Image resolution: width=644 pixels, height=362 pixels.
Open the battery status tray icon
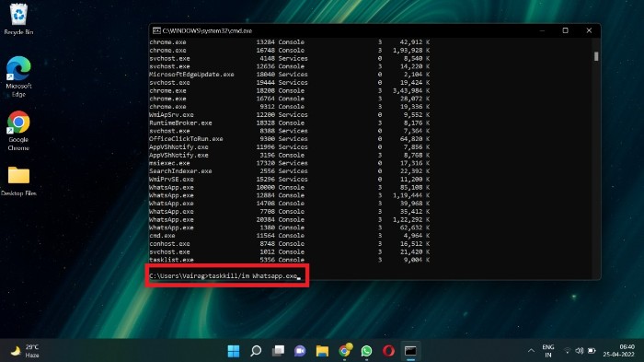592,351
